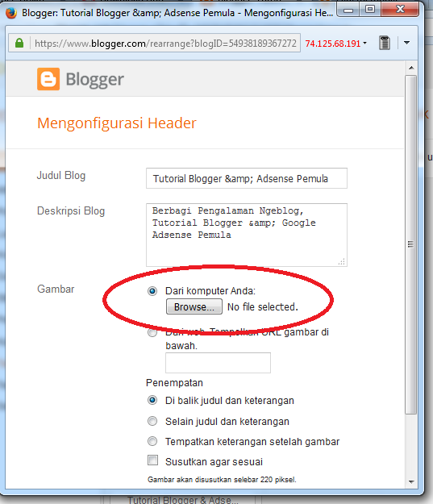Select 'Dari web' image URL radio button
This screenshot has height=504, width=433.
(x=152, y=332)
